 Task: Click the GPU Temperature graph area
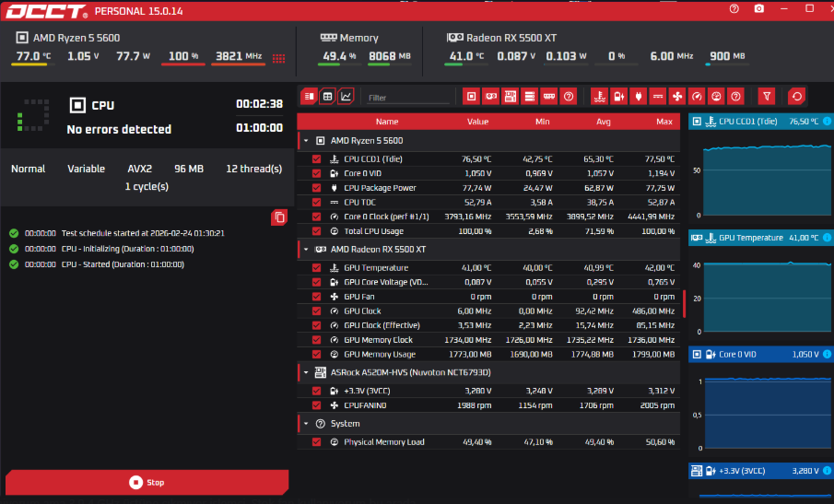[767, 296]
